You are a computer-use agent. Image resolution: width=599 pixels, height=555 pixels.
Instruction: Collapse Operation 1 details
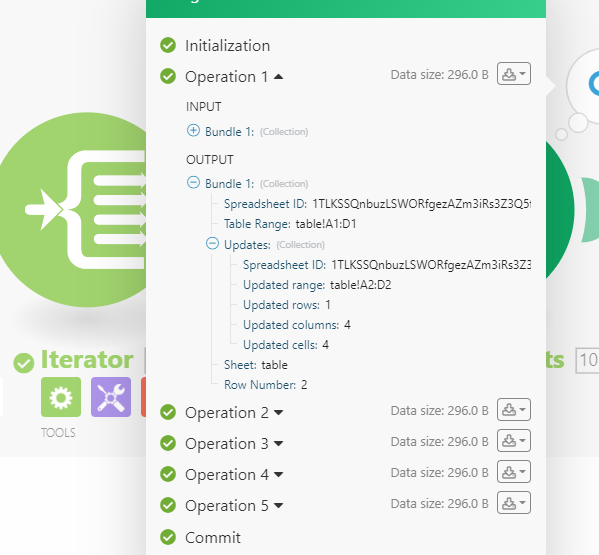tap(278, 77)
